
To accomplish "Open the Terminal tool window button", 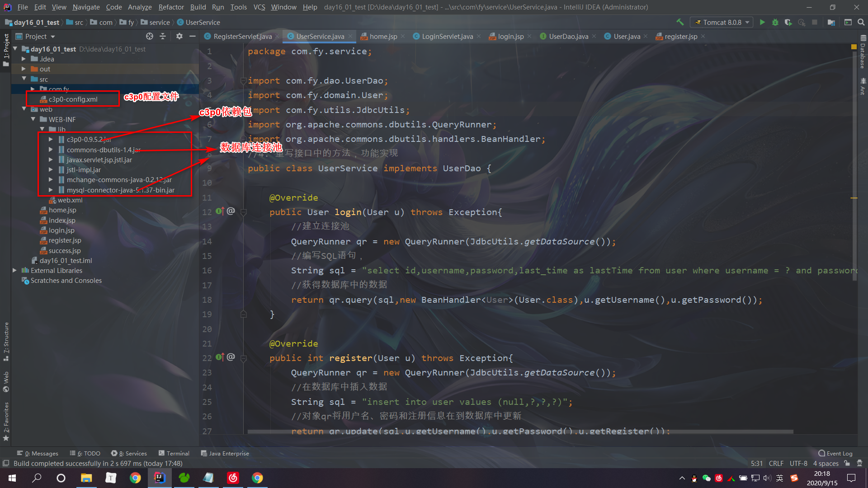I will [174, 453].
